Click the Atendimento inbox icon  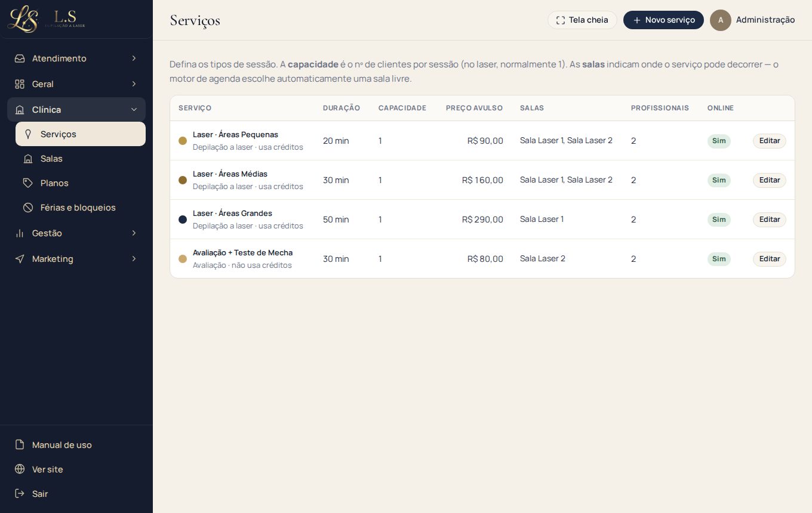[20, 58]
